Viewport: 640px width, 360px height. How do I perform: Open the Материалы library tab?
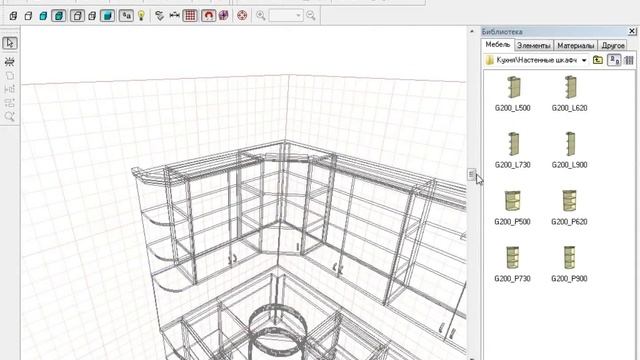tap(576, 46)
